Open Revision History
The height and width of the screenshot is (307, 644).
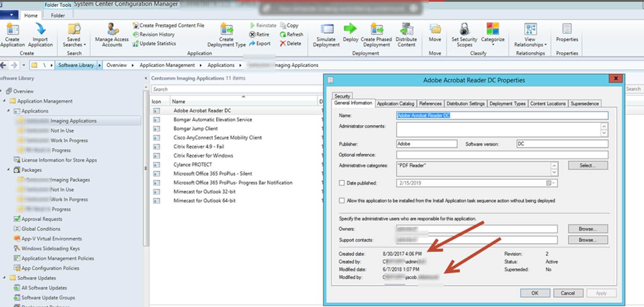click(154, 34)
